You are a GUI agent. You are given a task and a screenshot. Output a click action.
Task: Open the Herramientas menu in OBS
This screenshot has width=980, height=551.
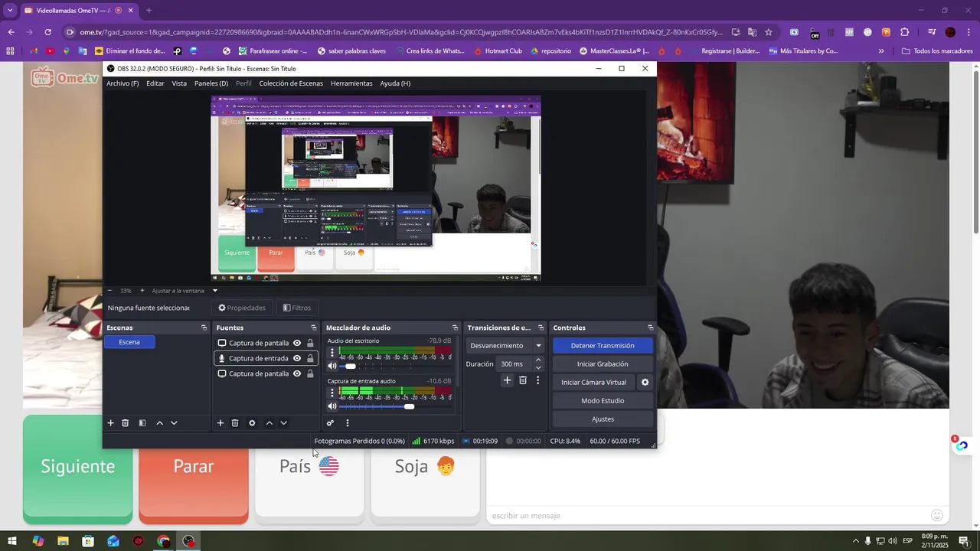click(x=351, y=83)
